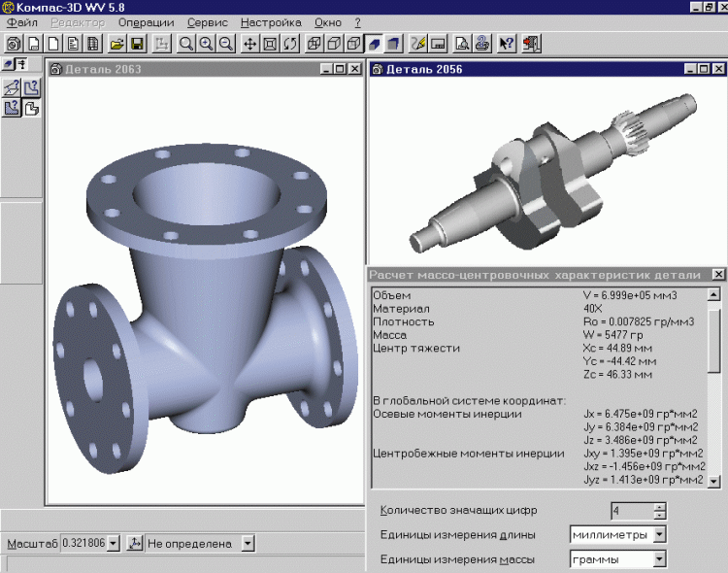
Task: Activate the context help pointer
Action: (506, 44)
